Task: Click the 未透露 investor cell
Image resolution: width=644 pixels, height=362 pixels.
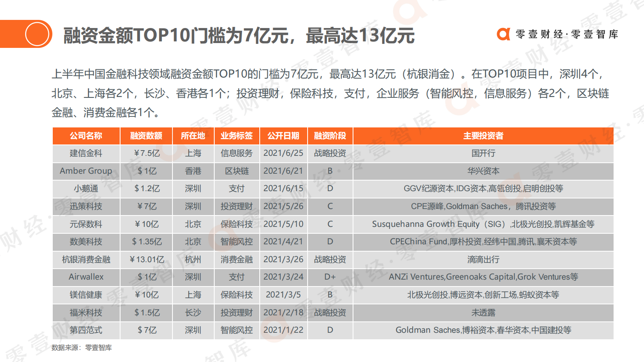Action: 483,312
